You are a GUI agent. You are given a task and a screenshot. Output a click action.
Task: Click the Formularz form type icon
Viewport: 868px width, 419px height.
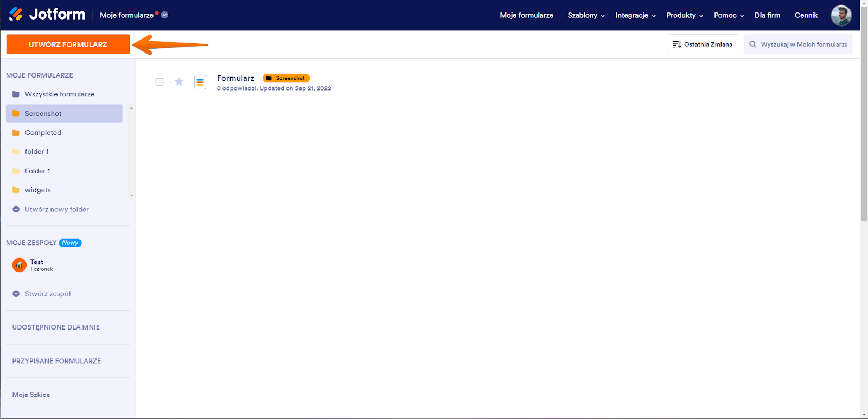click(x=200, y=82)
